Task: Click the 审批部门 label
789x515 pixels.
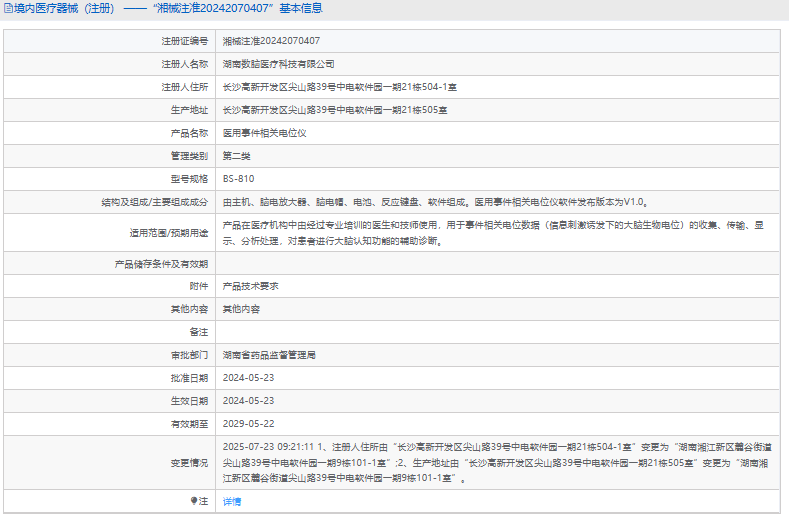Action: pos(189,355)
